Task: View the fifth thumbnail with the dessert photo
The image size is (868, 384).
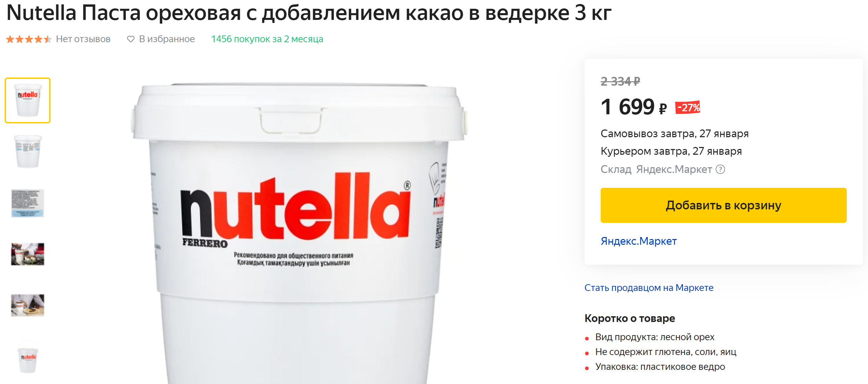Action: [x=28, y=305]
